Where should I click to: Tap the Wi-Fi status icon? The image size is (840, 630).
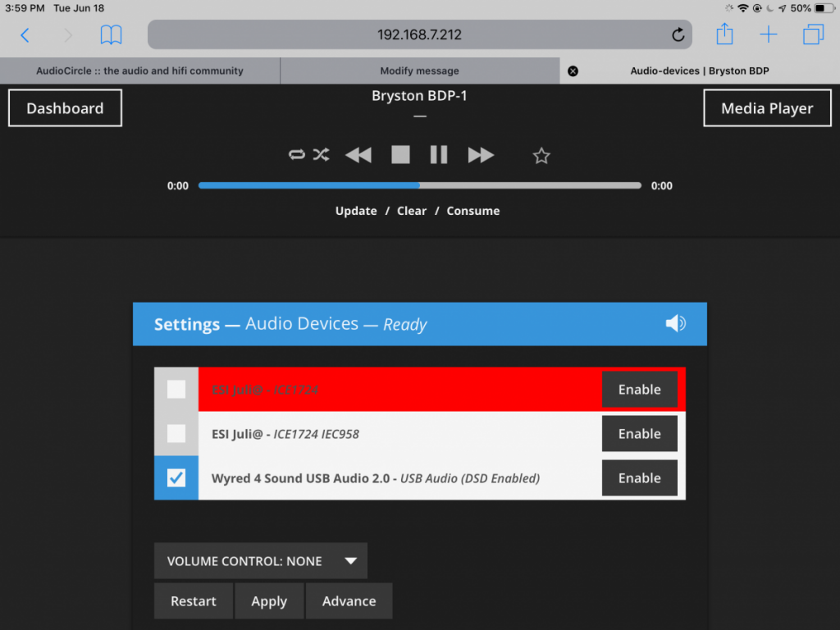click(x=742, y=8)
